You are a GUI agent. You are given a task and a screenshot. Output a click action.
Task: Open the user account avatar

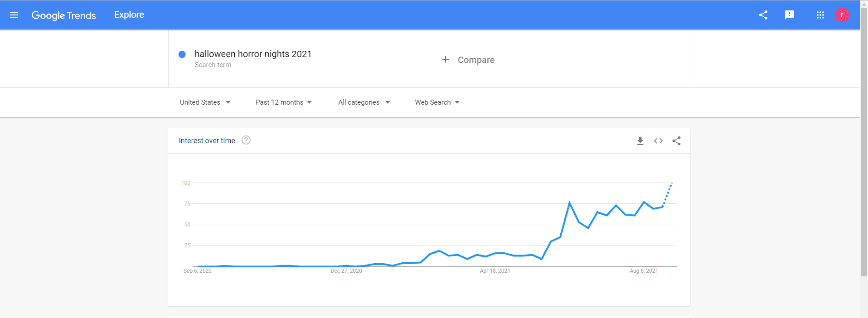(x=842, y=15)
